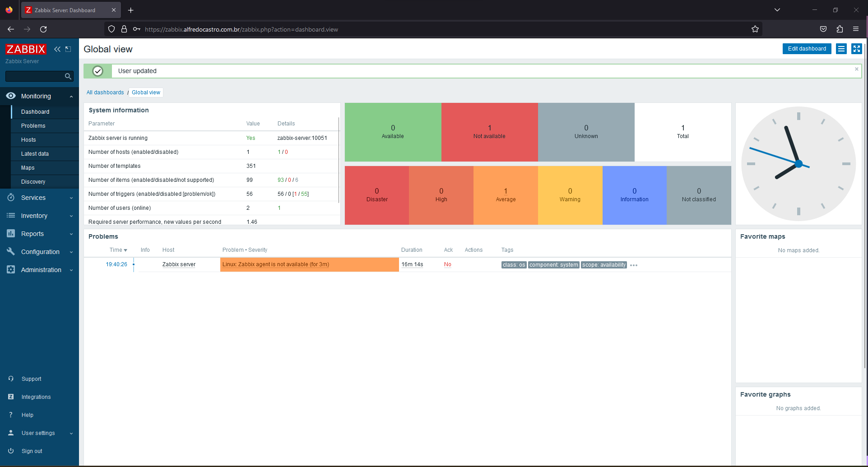Viewport: 868px width, 467px height.
Task: Click 'scope: availability' tag
Action: (604, 265)
